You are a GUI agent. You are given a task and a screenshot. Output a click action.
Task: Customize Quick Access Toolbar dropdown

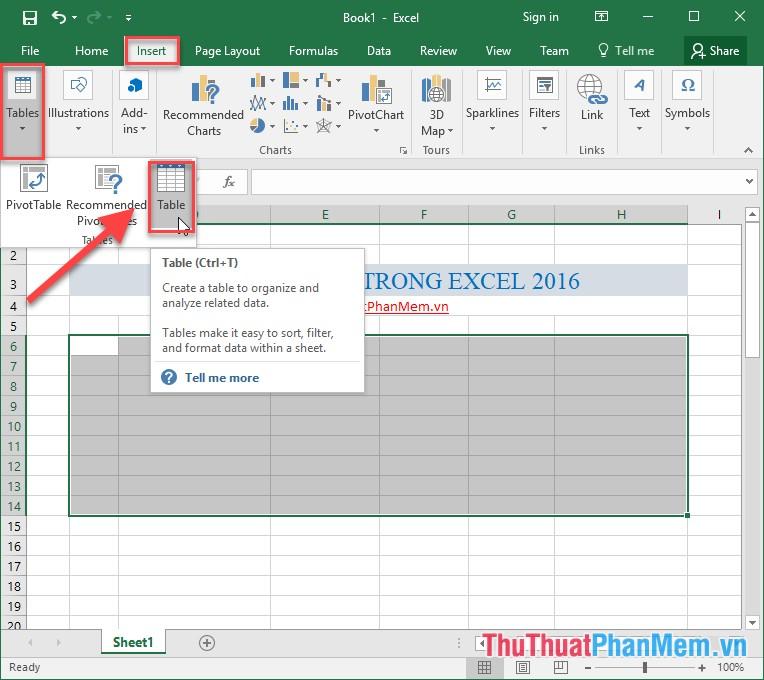coord(128,18)
